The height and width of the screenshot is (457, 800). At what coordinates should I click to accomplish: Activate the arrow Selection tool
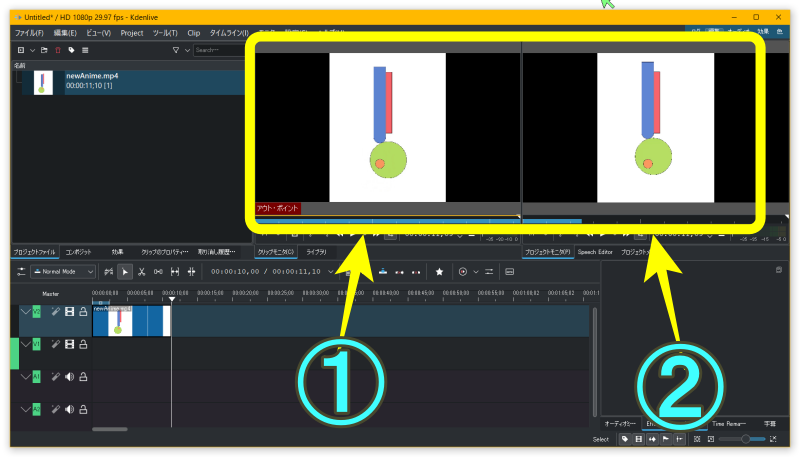coord(125,271)
